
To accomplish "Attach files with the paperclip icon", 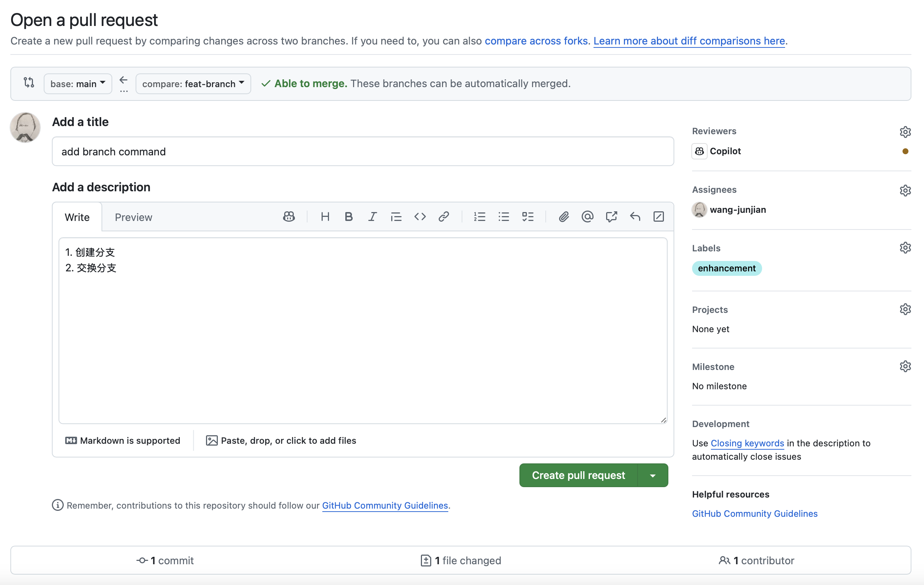I will 563,217.
